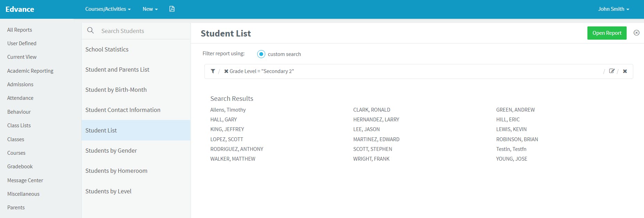The width and height of the screenshot is (644, 218).
Task: Edit the custom search filter
Action: pyautogui.click(x=612, y=71)
